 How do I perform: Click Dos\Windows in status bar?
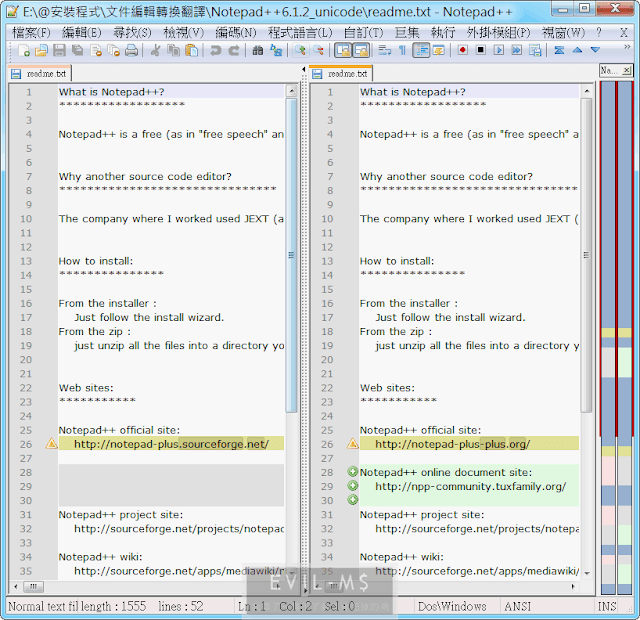tap(452, 607)
